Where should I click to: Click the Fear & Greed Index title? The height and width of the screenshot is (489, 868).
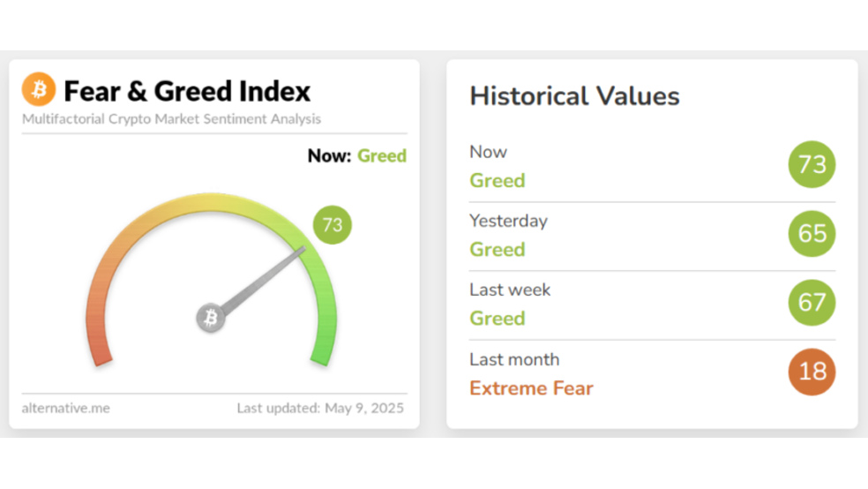[x=187, y=92]
